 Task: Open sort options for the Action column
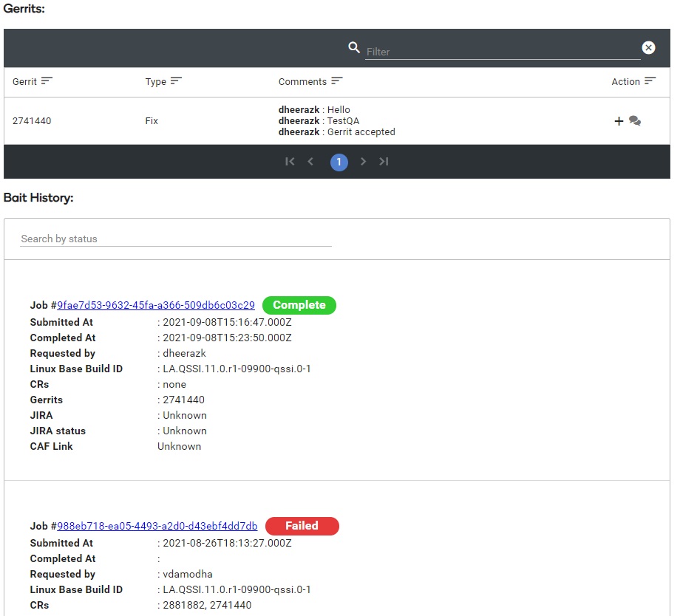649,81
